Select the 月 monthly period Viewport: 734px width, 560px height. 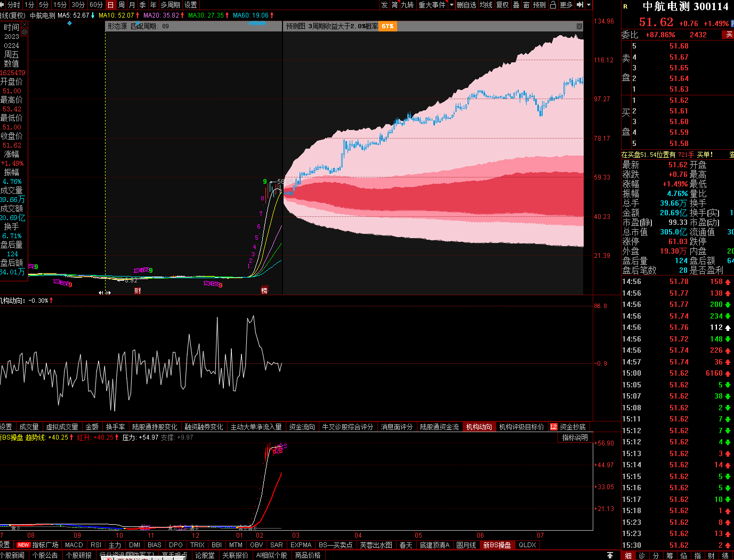(x=132, y=5)
